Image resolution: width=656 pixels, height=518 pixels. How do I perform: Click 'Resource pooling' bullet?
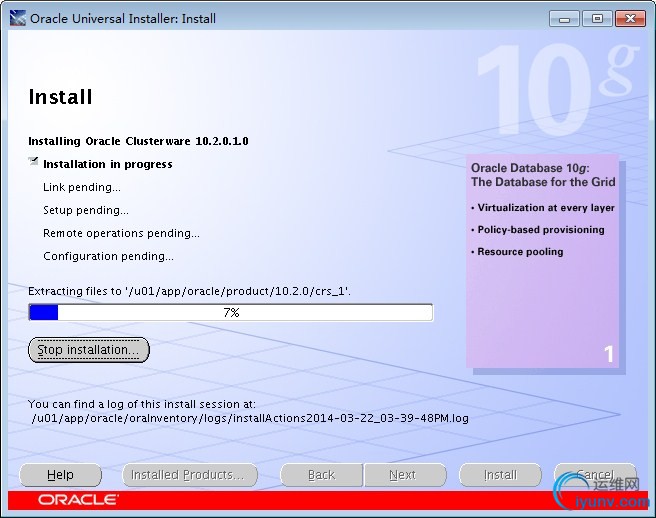(517, 251)
